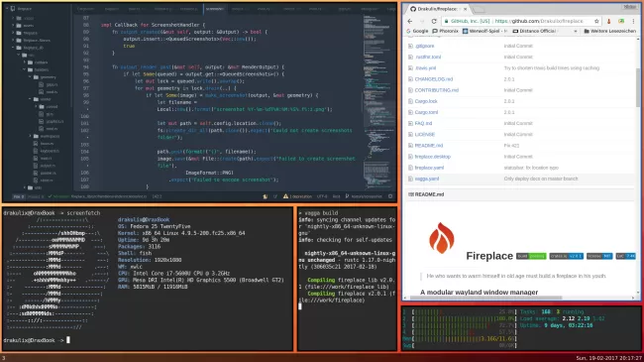Open the Chrome three-dot menu
Screen dimensions: 644x362
tap(634, 21)
